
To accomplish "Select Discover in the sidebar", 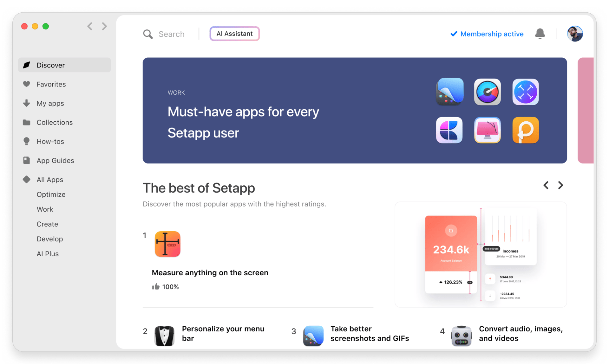I will pos(51,65).
